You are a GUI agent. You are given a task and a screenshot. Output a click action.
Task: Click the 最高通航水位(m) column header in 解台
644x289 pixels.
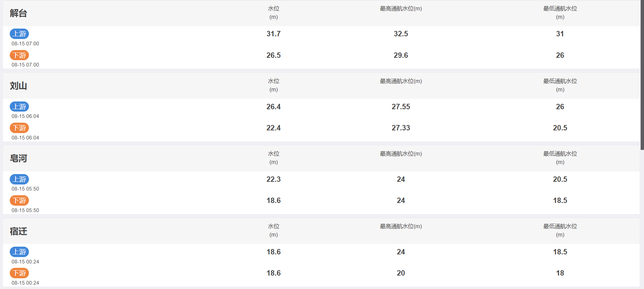click(401, 9)
